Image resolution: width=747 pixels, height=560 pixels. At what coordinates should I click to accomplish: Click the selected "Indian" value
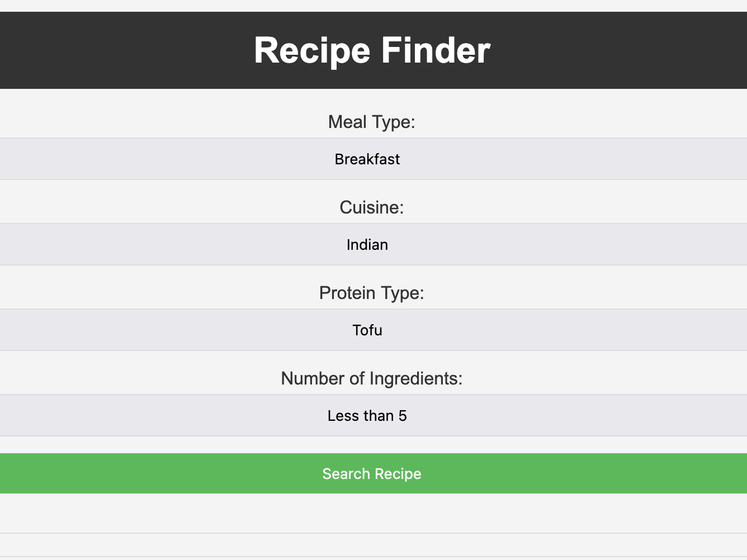[x=367, y=245]
